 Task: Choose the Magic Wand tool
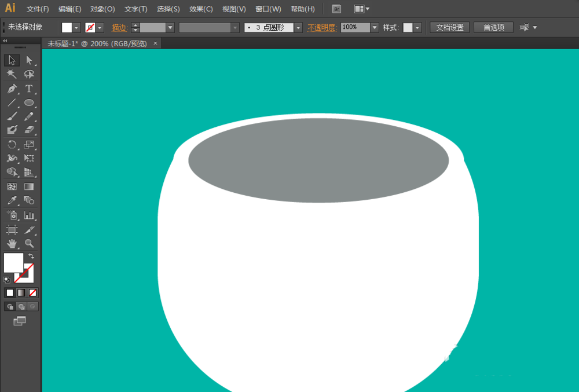tap(12, 74)
